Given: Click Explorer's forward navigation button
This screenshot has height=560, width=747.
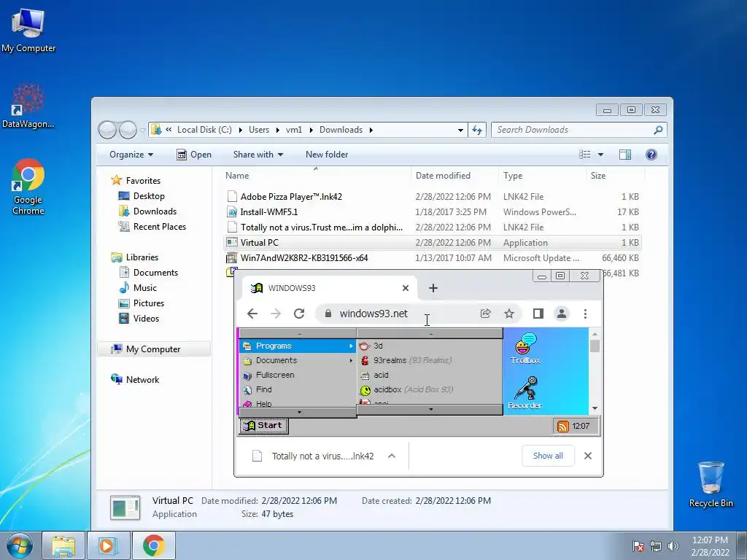Looking at the screenshot, I should pyautogui.click(x=128, y=130).
